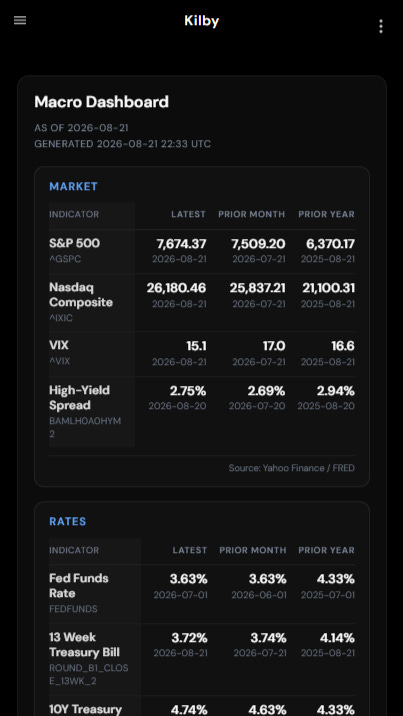This screenshot has height=716, width=403.
Task: Click the Kilby app title
Action: click(x=201, y=21)
